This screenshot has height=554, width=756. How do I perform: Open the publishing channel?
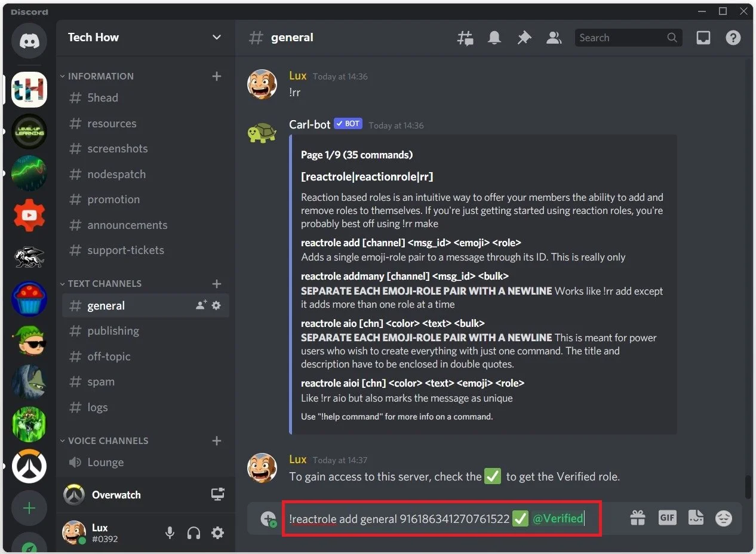tap(145, 331)
